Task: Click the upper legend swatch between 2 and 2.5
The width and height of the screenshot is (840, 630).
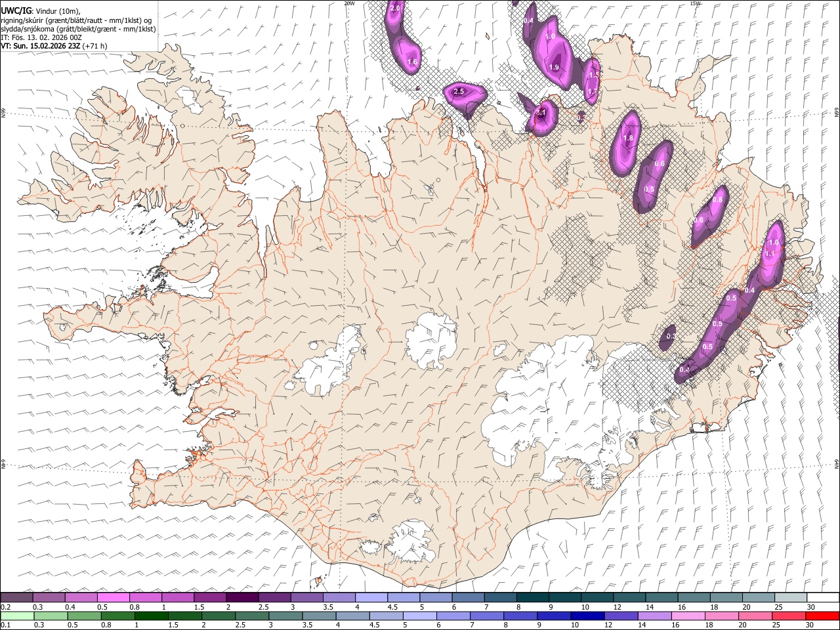Action: coord(242,598)
